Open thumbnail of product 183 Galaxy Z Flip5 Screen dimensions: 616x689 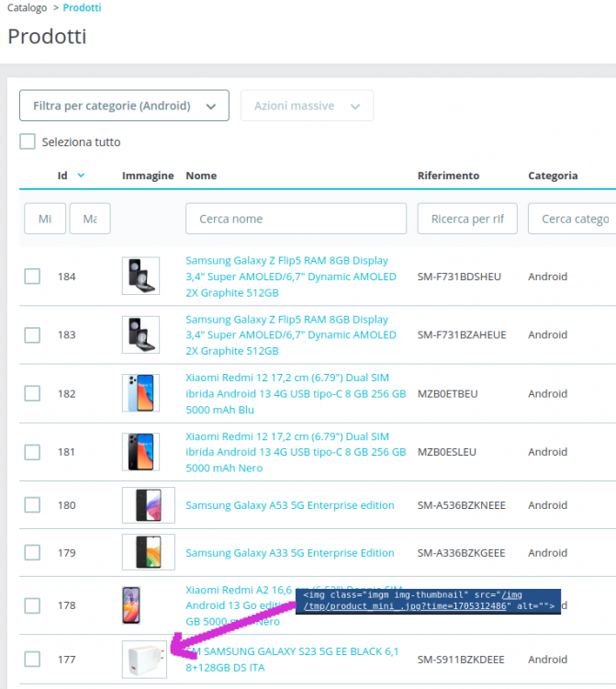coord(140,334)
